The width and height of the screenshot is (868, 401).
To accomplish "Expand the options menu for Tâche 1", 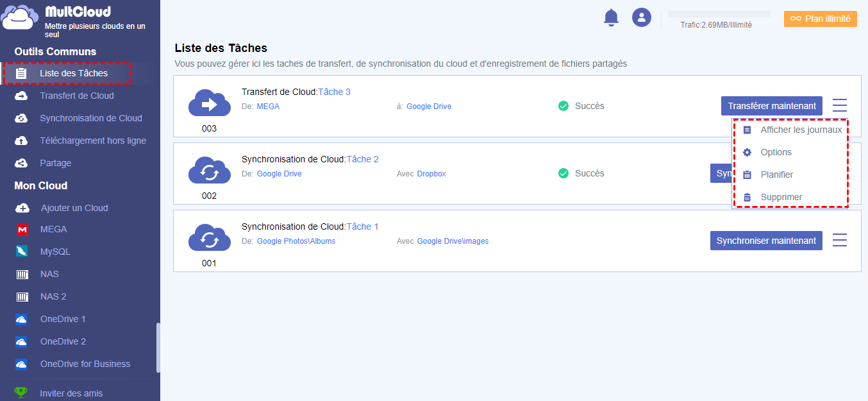I will (x=839, y=240).
